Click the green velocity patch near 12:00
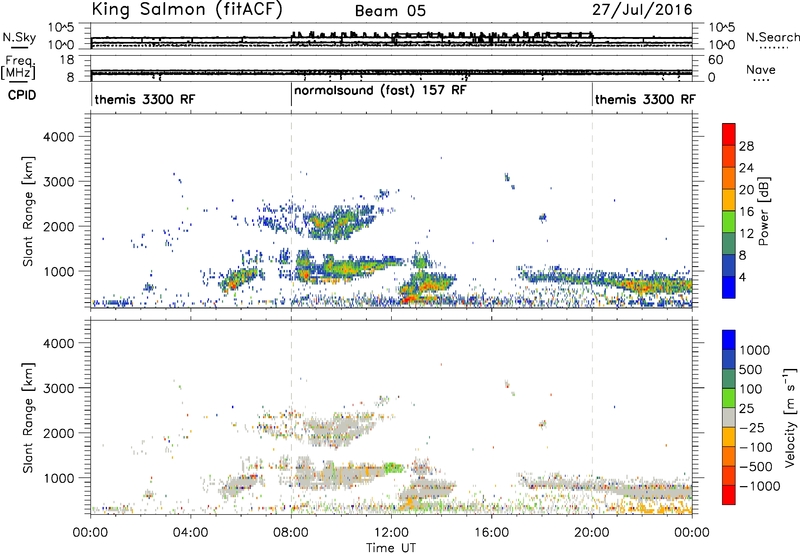Image resolution: width=800 pixels, height=554 pixels. pos(392,467)
